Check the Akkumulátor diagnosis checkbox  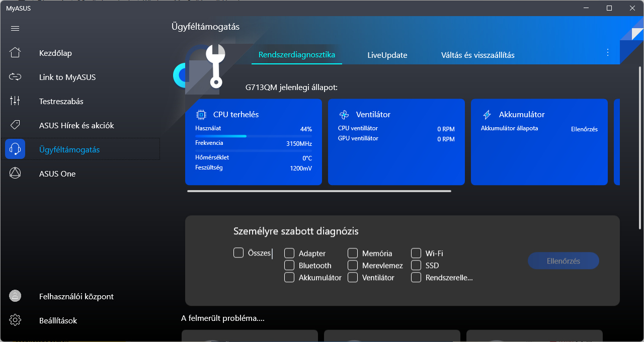coord(289,277)
